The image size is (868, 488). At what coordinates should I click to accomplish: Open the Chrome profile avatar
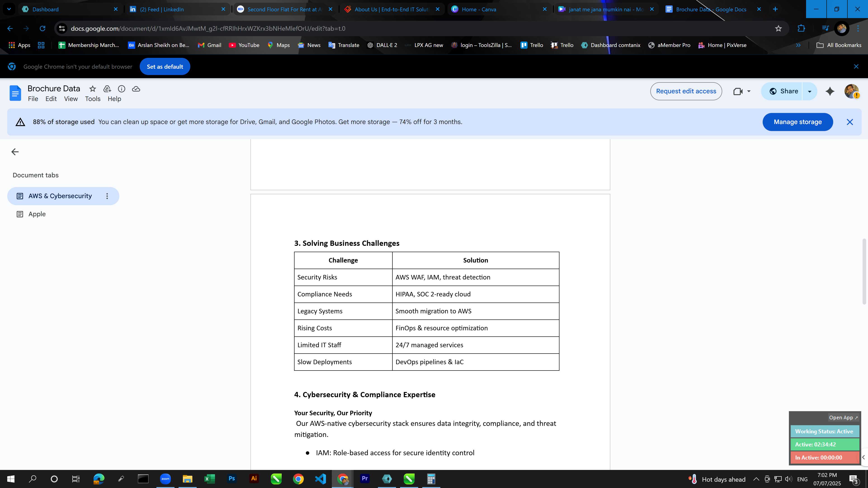pyautogui.click(x=841, y=29)
